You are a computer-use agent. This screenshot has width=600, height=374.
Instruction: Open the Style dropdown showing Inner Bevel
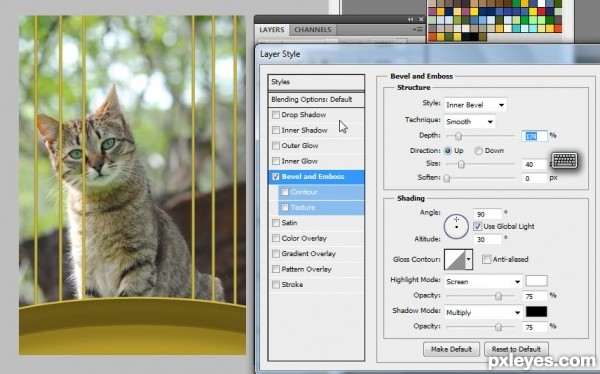click(475, 105)
